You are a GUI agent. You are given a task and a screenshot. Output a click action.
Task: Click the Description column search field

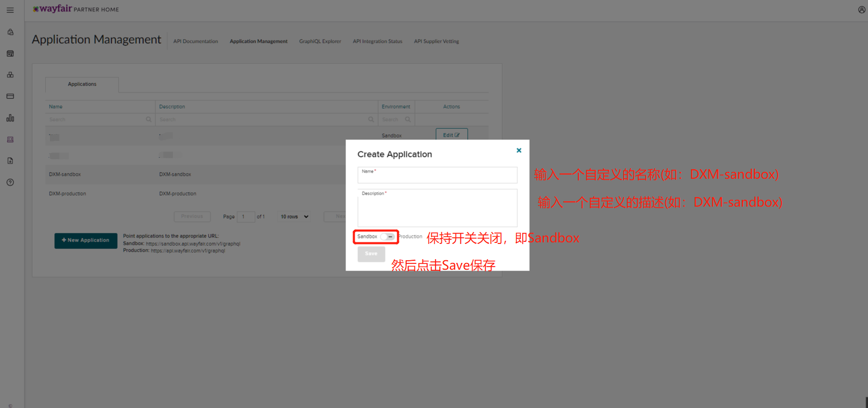(266, 119)
